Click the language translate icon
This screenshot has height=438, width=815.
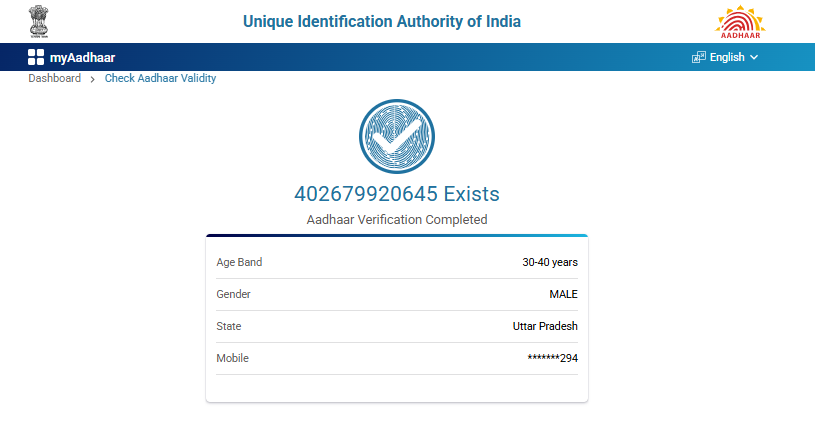coord(699,57)
